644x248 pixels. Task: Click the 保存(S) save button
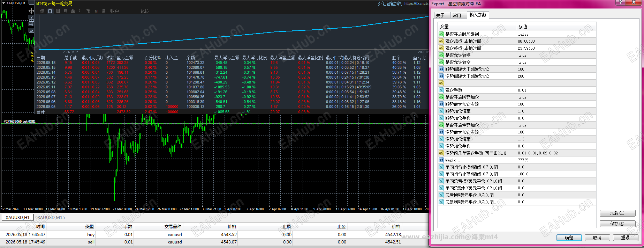617,224
